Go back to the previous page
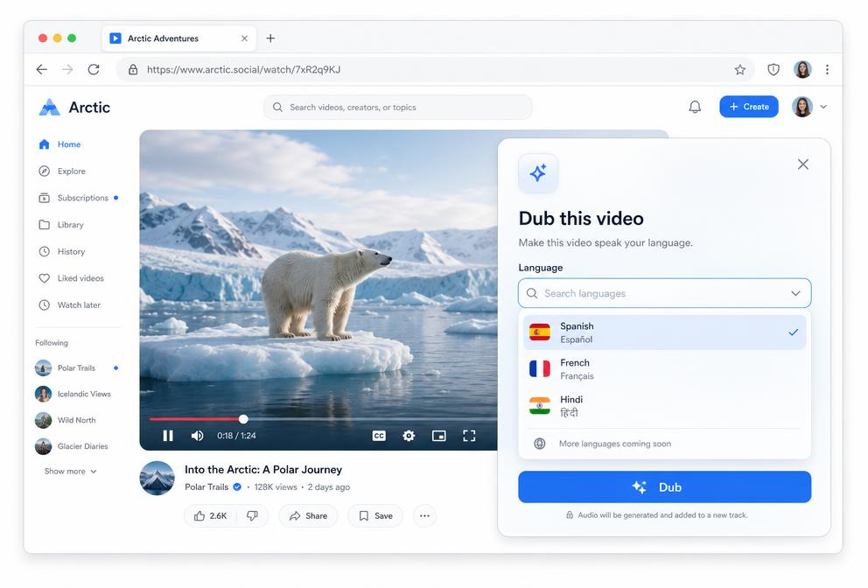 pyautogui.click(x=41, y=69)
